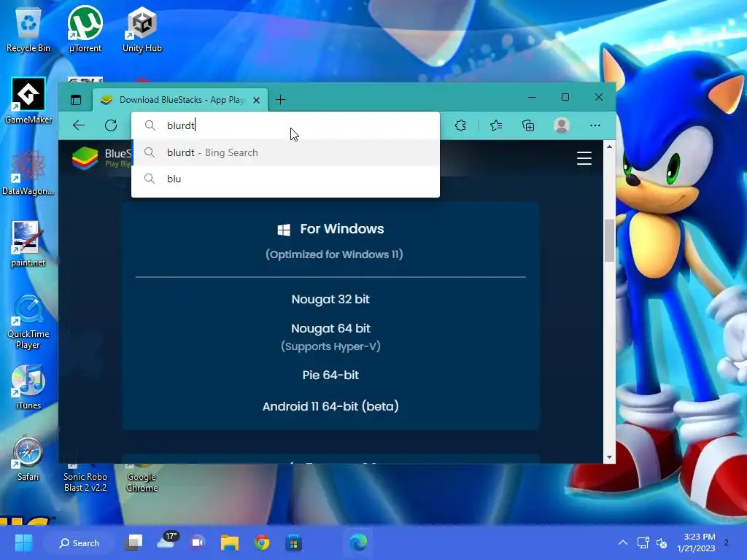Download Pie 64-bit version
Screen dimensions: 747x560
(x=330, y=375)
